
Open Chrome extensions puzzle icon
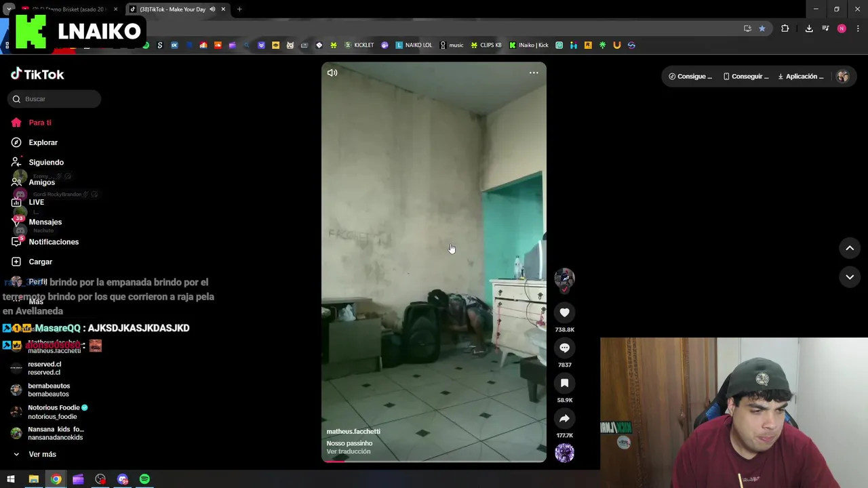pyautogui.click(x=785, y=28)
